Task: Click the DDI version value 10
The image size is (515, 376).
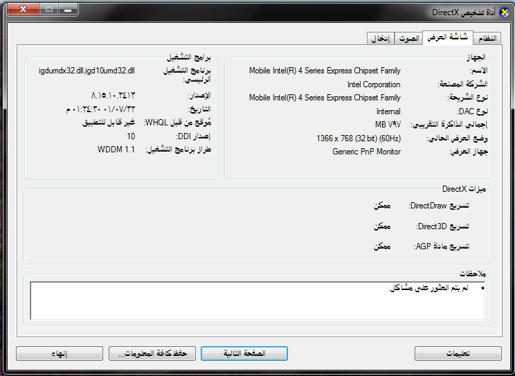Action: pyautogui.click(x=131, y=136)
